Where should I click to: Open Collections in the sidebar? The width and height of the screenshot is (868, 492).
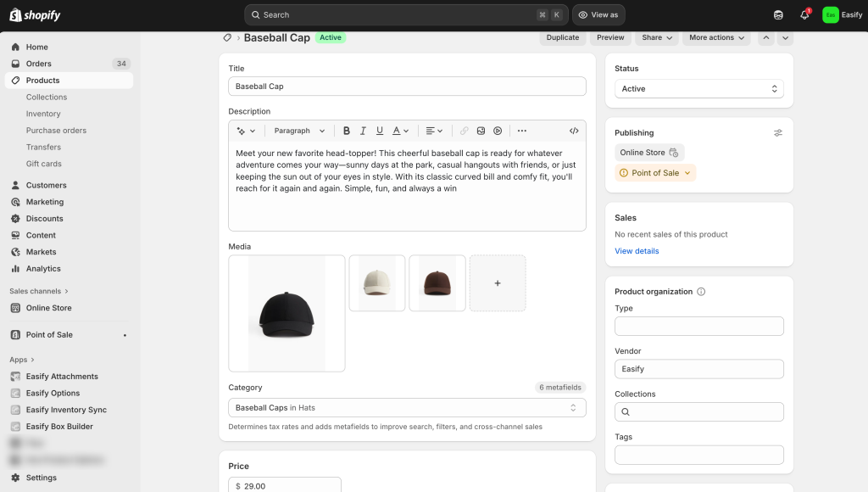47,97
